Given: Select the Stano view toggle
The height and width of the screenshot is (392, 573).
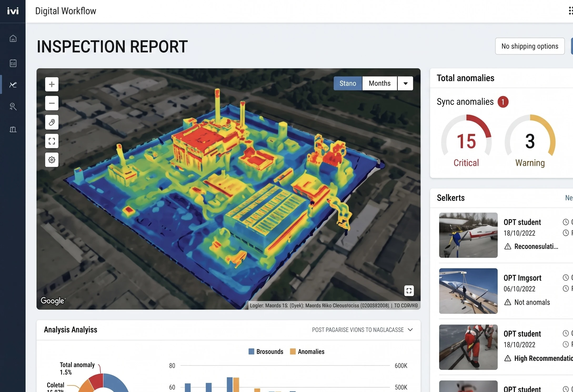Looking at the screenshot, I should 348,83.
